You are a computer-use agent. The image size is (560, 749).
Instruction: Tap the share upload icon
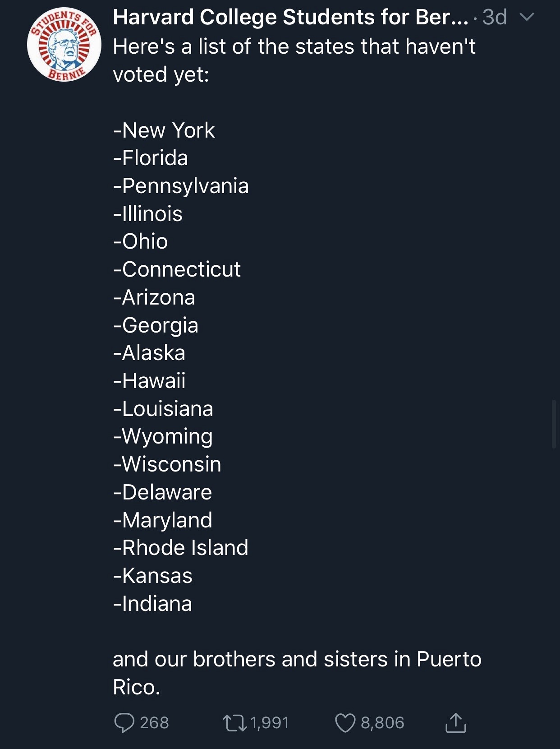455,722
